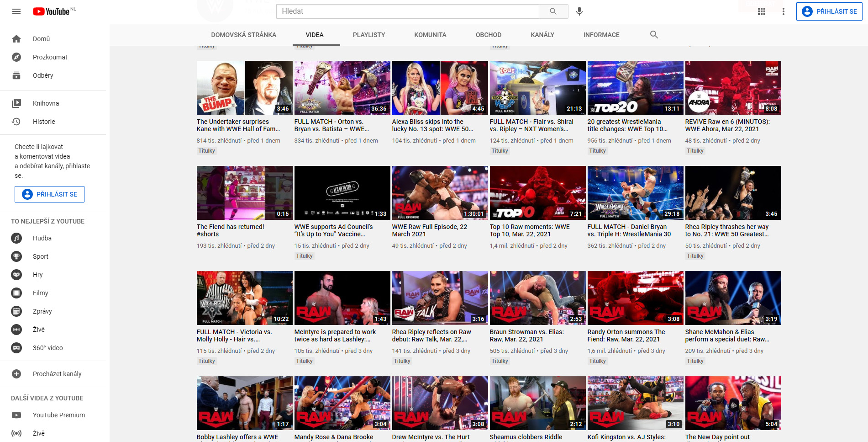Image resolution: width=868 pixels, height=442 pixels.
Task: Click the YouTube logo
Action: tap(51, 11)
